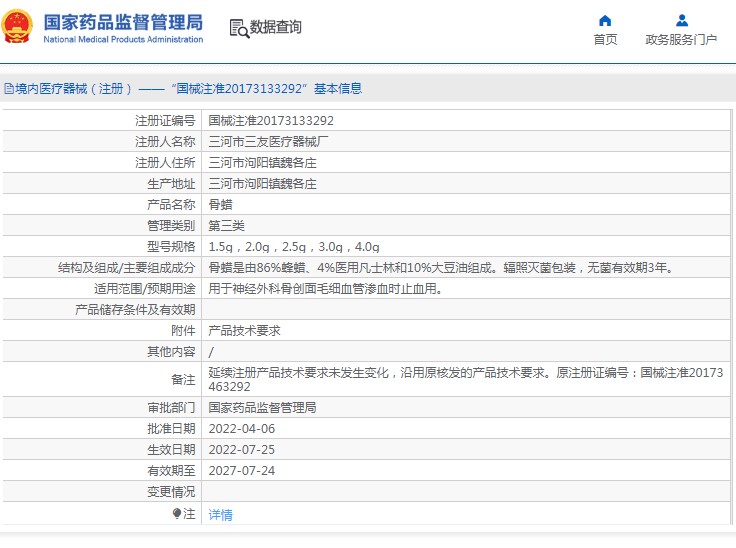736x548 pixels.
Task: Go to 首页 via the home icon
Action: click(x=605, y=21)
